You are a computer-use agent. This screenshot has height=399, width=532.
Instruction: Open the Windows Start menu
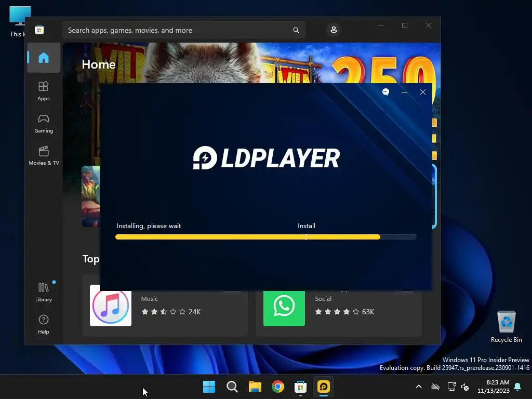(209, 387)
